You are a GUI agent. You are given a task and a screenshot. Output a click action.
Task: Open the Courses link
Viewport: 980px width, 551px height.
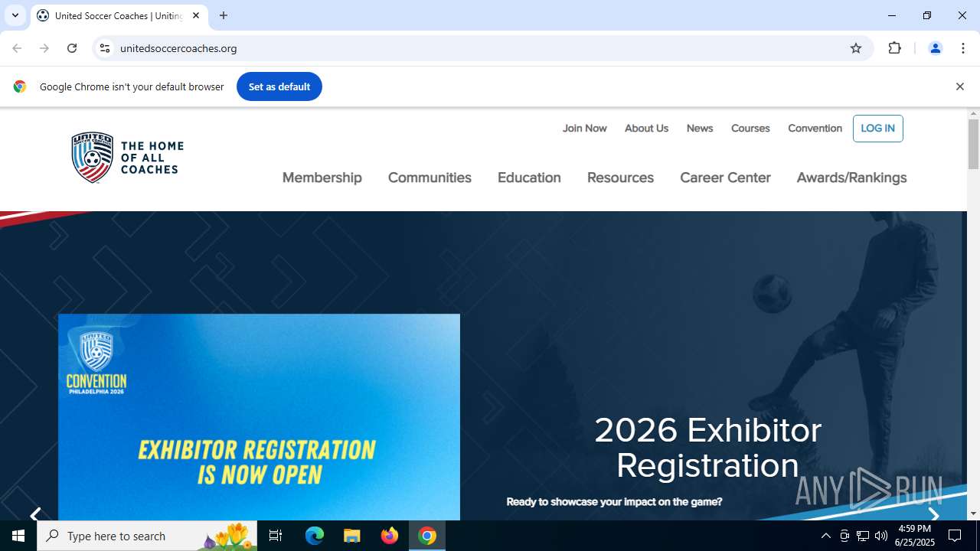pos(750,128)
